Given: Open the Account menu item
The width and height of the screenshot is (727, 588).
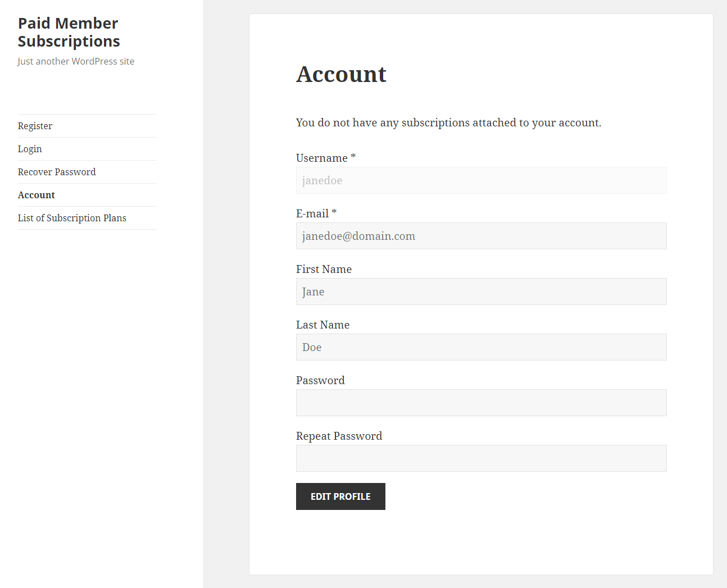Looking at the screenshot, I should pyautogui.click(x=37, y=195).
